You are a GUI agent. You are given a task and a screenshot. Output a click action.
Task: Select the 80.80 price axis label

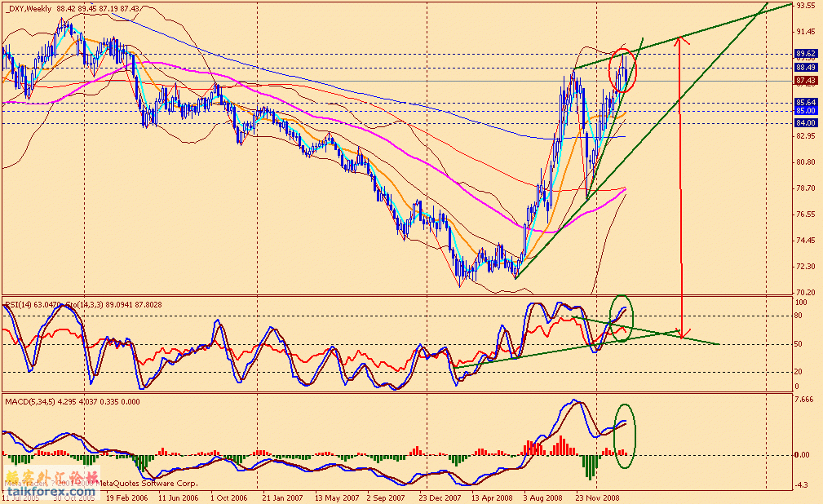pyautogui.click(x=806, y=162)
